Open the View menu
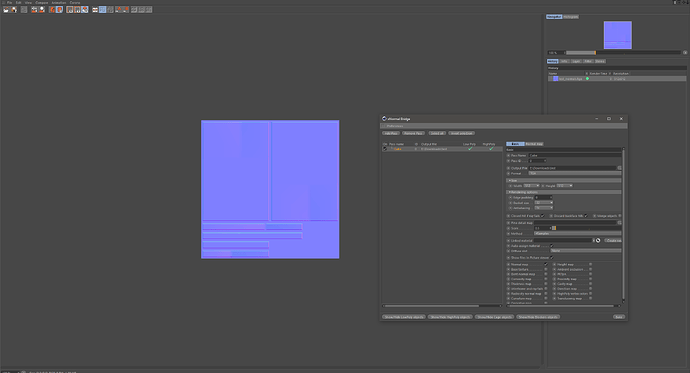690x373 pixels. 28,3
